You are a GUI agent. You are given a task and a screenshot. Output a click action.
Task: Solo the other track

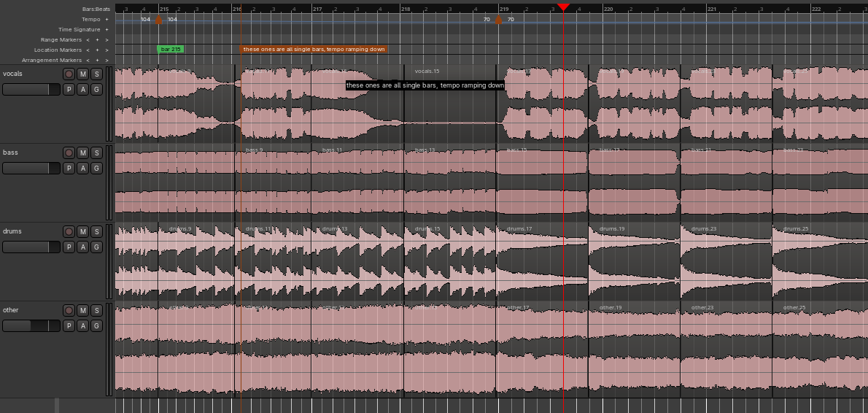coord(96,311)
